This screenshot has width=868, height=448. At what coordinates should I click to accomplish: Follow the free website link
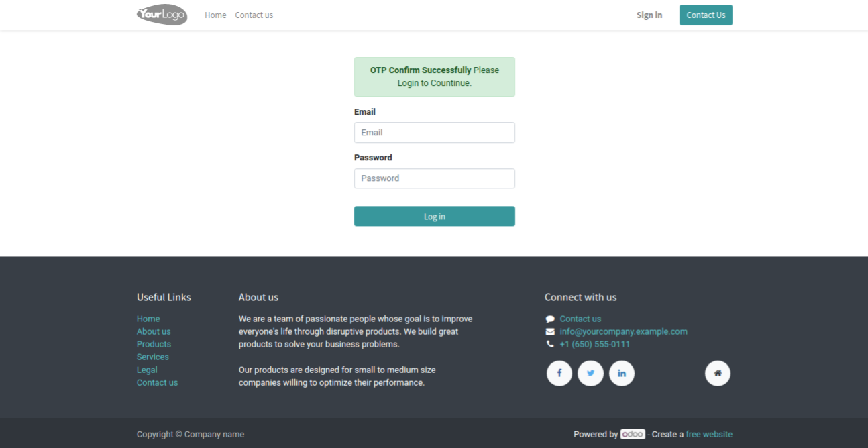[x=709, y=435]
